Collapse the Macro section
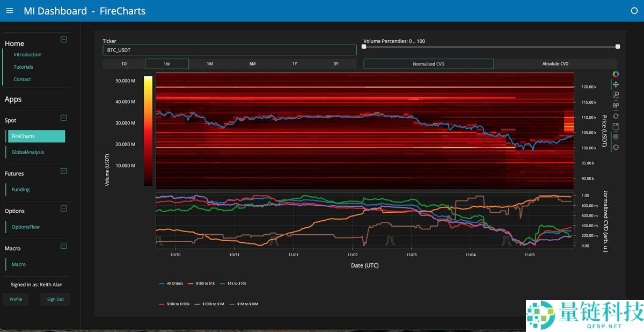Image resolution: width=644 pixels, height=332 pixels. click(63, 246)
